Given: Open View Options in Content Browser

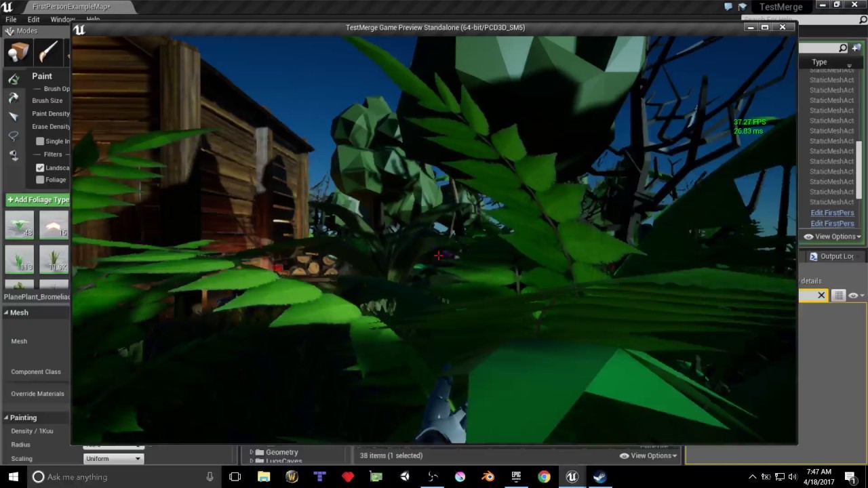Looking at the screenshot, I should pos(649,455).
